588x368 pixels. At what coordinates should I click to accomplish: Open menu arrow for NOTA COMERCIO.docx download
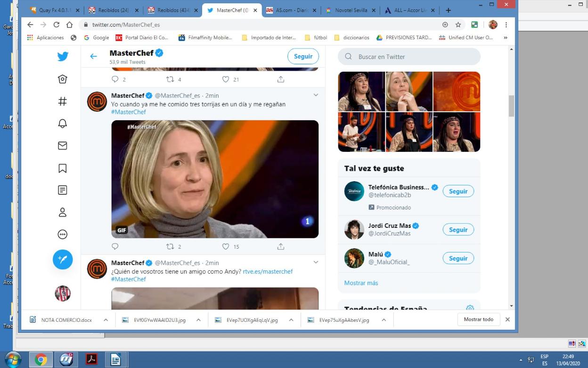coord(106,320)
